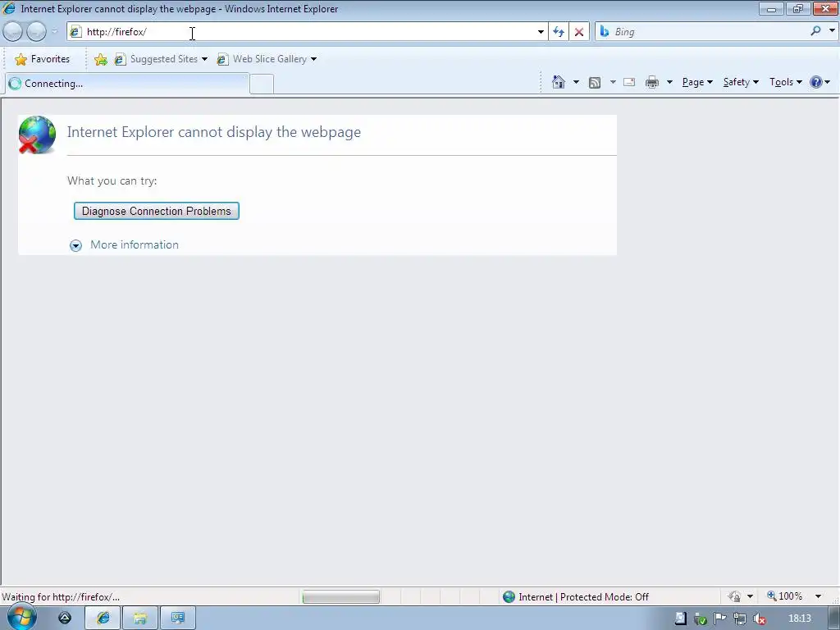840x630 pixels.
Task: Open the Safety menu
Action: (x=741, y=82)
